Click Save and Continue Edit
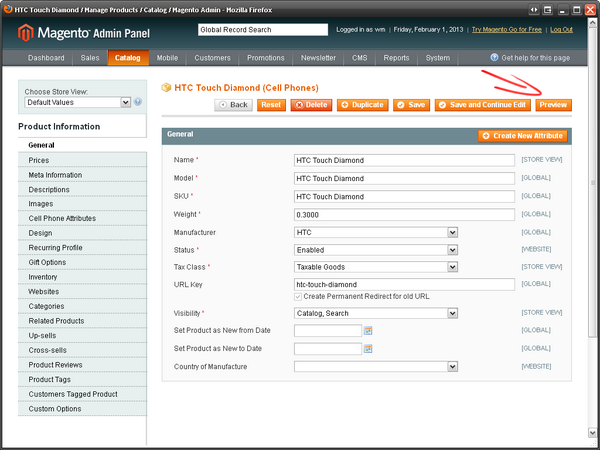The height and width of the screenshot is (450, 600). click(x=483, y=105)
